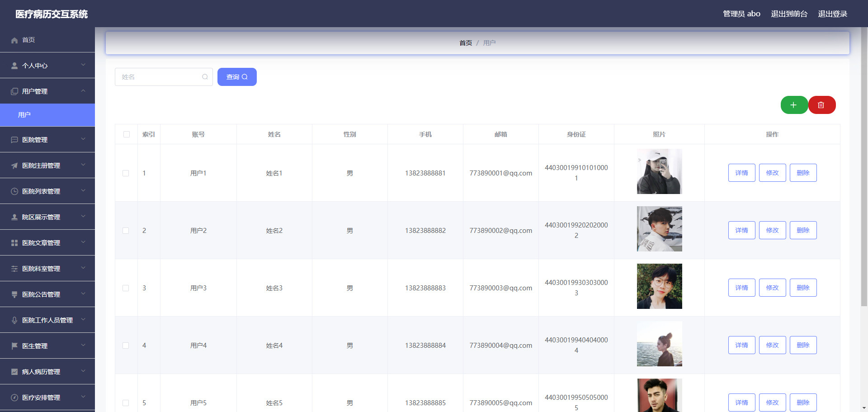Open the 医院工作人员管理 menu entry

tap(47, 320)
